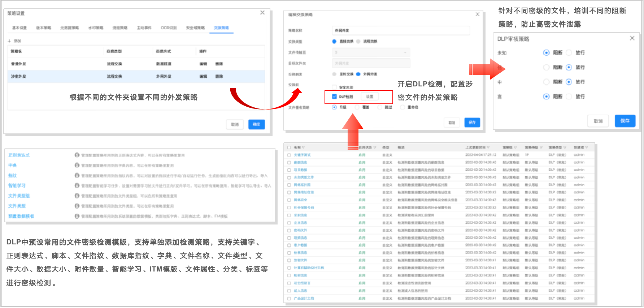
Task: Open the 计算机辅助设计文档 policy link
Action: click(309, 268)
